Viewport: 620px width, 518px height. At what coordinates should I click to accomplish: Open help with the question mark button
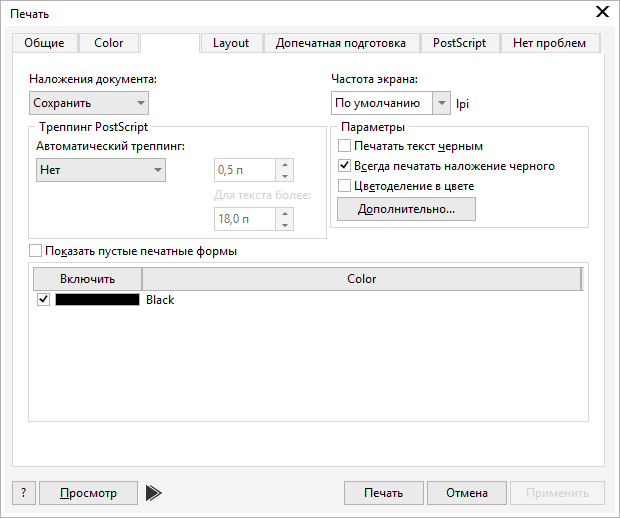[x=24, y=493]
